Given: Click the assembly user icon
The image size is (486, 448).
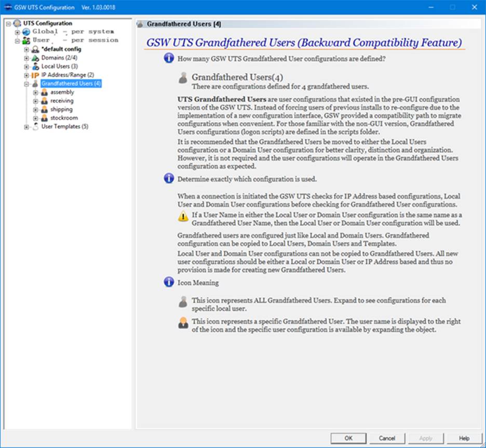Looking at the screenshot, I should point(44,92).
